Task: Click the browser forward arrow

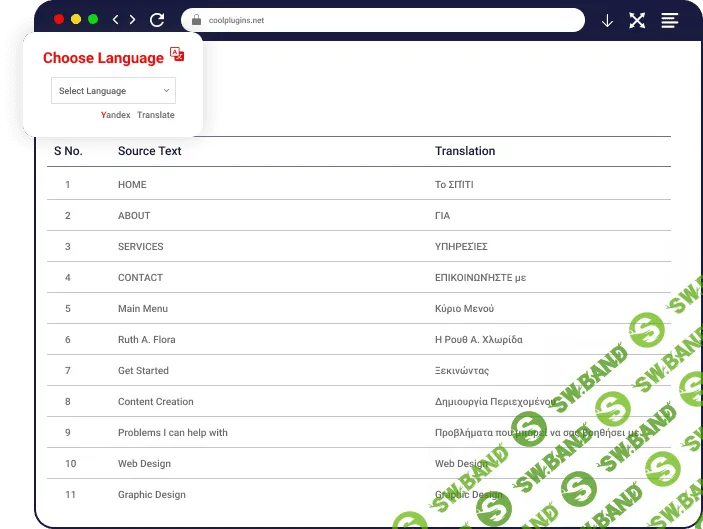Action: tap(132, 20)
